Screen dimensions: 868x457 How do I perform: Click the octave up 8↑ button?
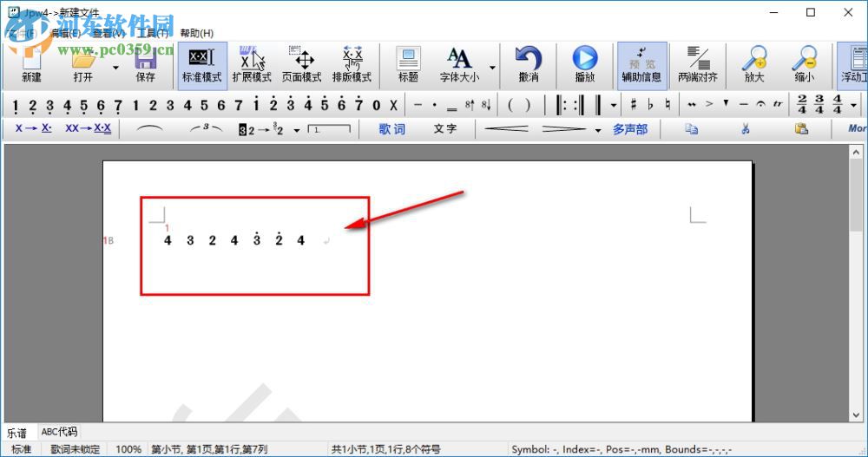coord(470,104)
